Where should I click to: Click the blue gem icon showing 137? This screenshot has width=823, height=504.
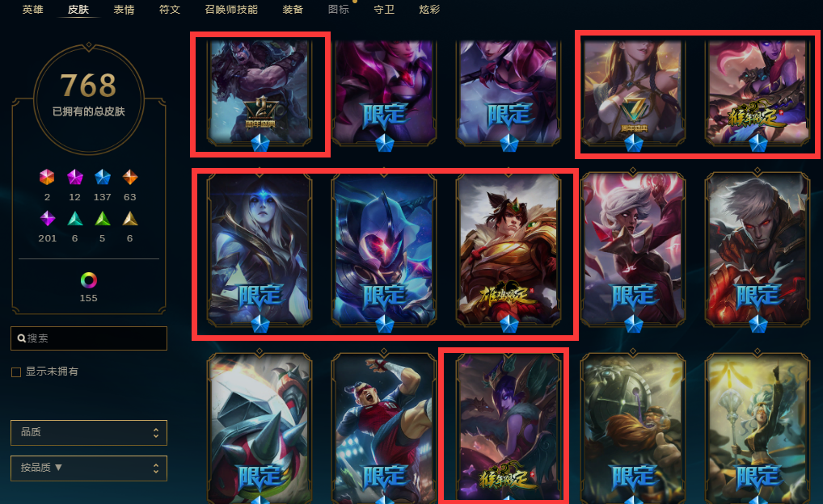point(103,177)
